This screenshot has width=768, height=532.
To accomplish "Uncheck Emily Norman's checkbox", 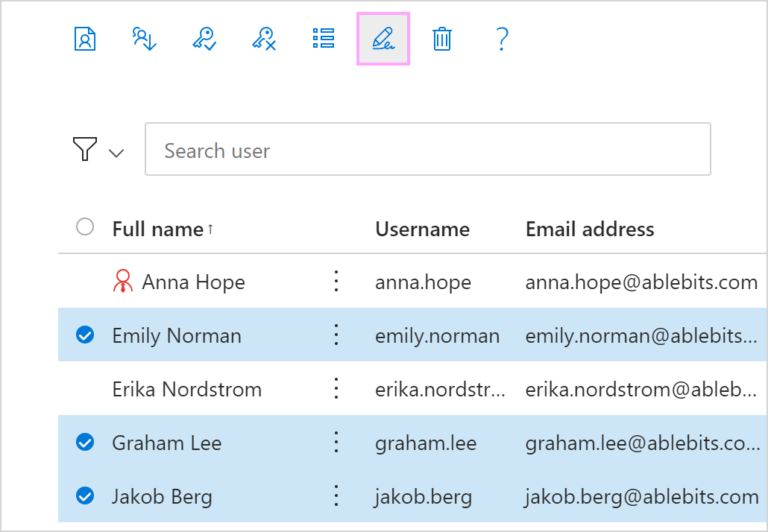I will (x=85, y=335).
